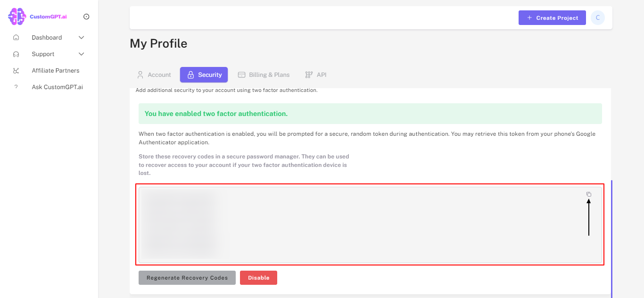Click the Support headset icon
Viewport: 644px width, 298px height.
17,54
